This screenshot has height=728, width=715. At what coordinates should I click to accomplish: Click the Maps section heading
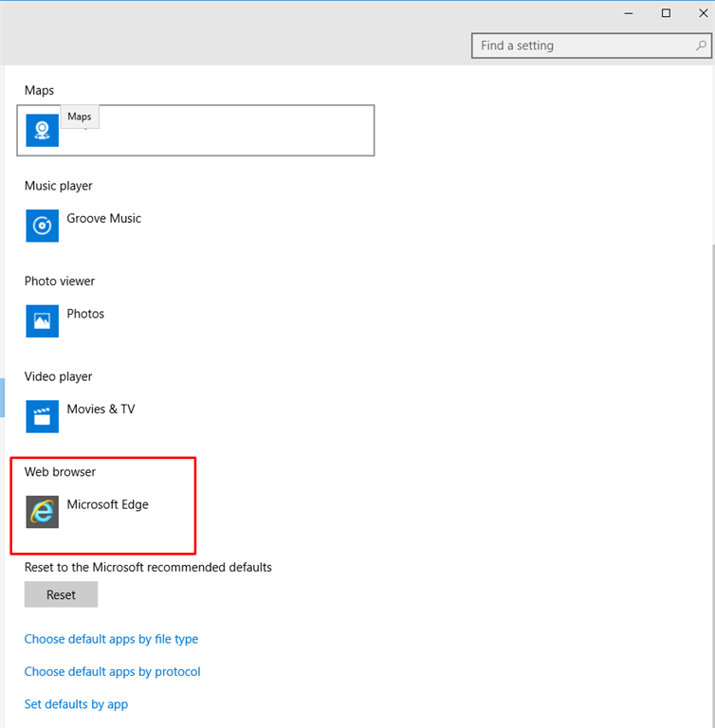coord(40,91)
